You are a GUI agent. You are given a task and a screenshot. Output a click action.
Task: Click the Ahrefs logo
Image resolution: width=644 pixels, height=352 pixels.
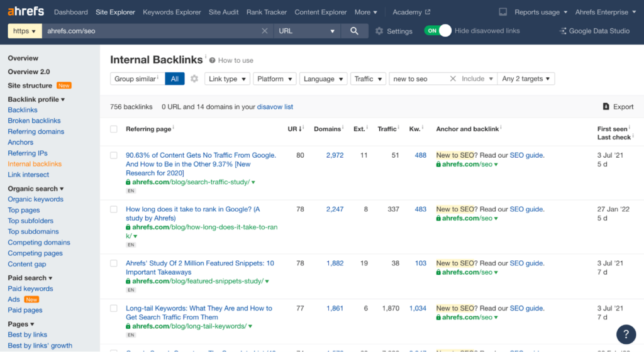coord(26,12)
